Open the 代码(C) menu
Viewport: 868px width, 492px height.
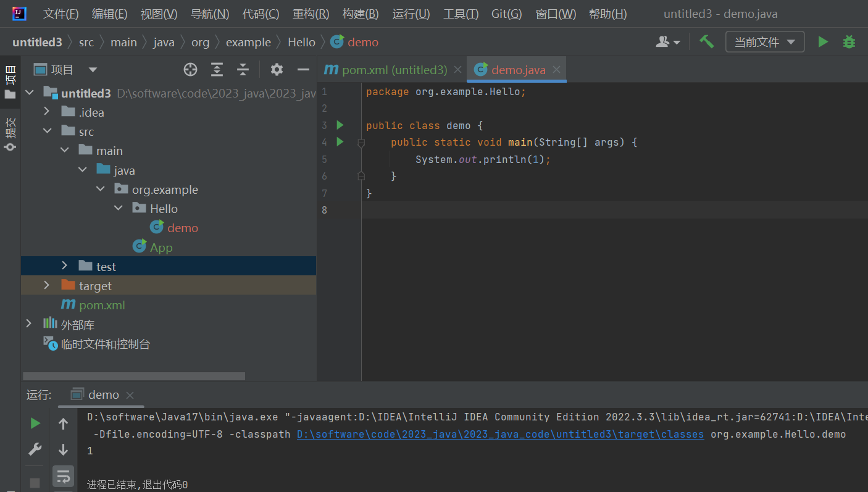(261, 14)
